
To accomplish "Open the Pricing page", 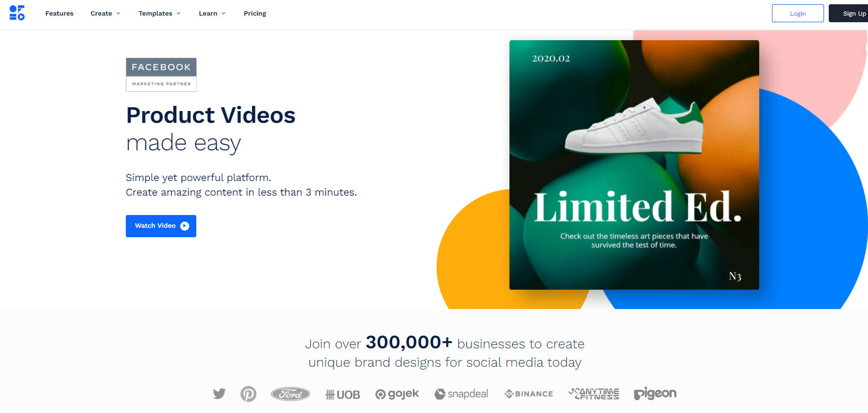I will point(255,14).
